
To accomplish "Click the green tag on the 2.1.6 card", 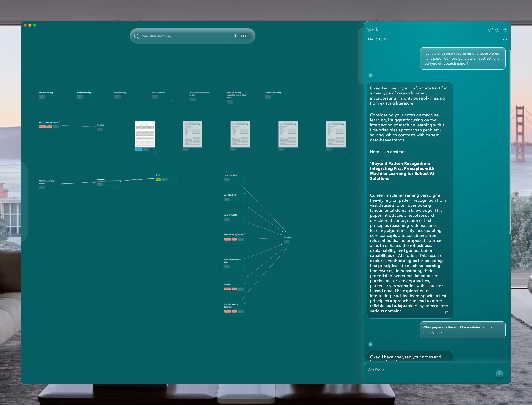I will [158, 180].
